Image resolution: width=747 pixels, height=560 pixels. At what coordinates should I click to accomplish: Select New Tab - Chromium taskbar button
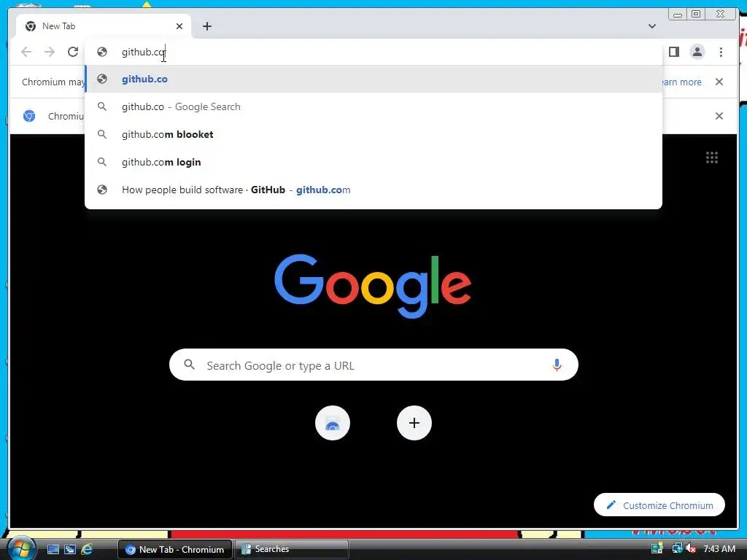(175, 550)
